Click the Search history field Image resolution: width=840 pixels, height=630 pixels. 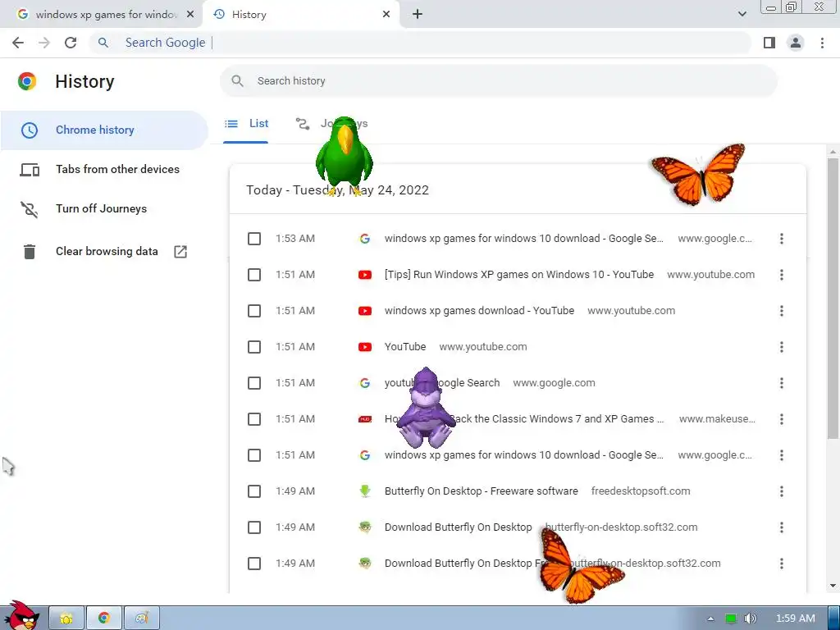click(498, 81)
